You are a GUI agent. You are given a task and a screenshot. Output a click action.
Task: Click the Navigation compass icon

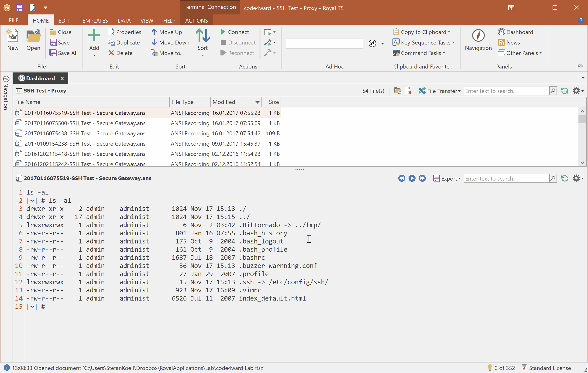pos(478,36)
